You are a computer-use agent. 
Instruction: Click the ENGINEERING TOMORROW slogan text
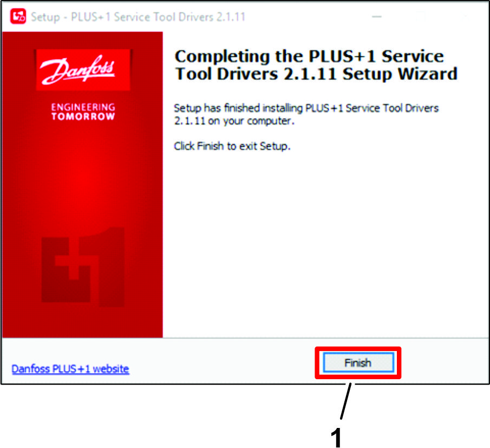[83, 112]
